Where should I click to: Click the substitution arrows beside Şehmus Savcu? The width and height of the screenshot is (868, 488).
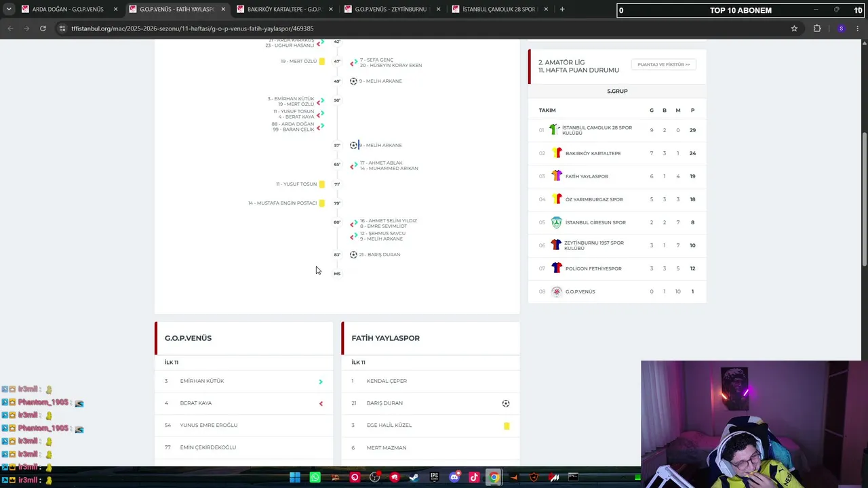(x=353, y=237)
